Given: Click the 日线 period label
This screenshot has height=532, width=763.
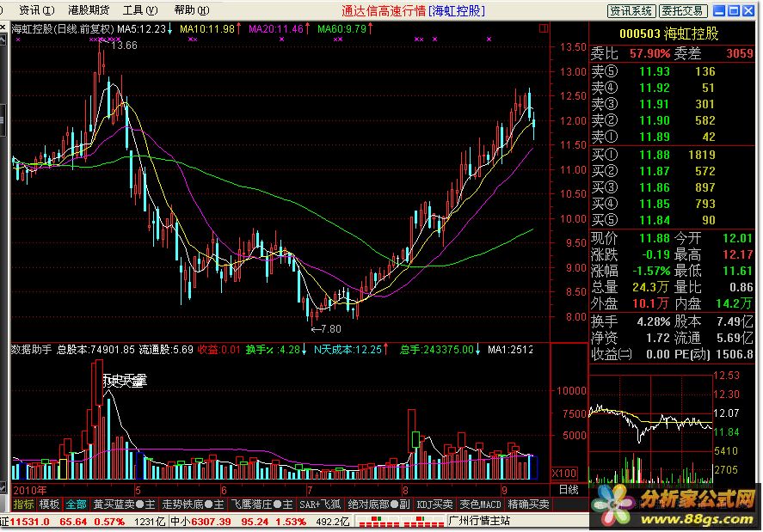Looking at the screenshot, I should click(x=569, y=490).
